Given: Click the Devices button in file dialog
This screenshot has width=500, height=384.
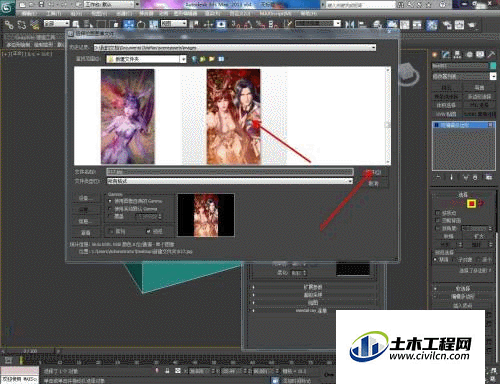Looking at the screenshot, I should (86, 198).
